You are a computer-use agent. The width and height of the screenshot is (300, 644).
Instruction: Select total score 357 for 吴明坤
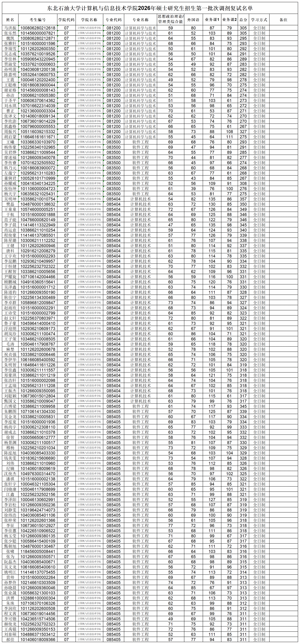(243, 199)
